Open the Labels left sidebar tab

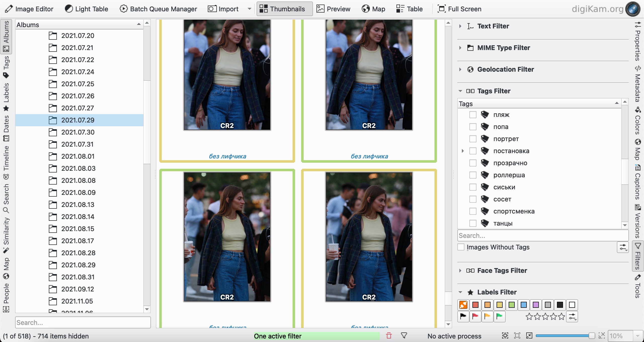6,97
